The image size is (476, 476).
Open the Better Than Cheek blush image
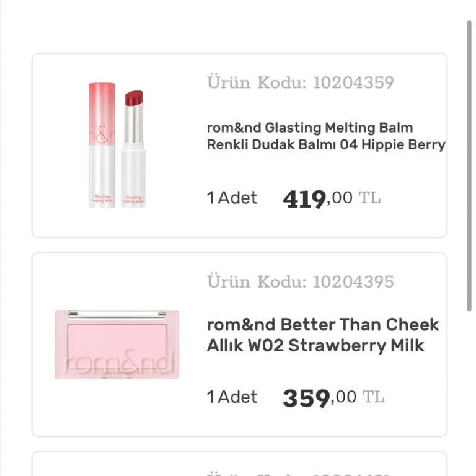[117, 345]
